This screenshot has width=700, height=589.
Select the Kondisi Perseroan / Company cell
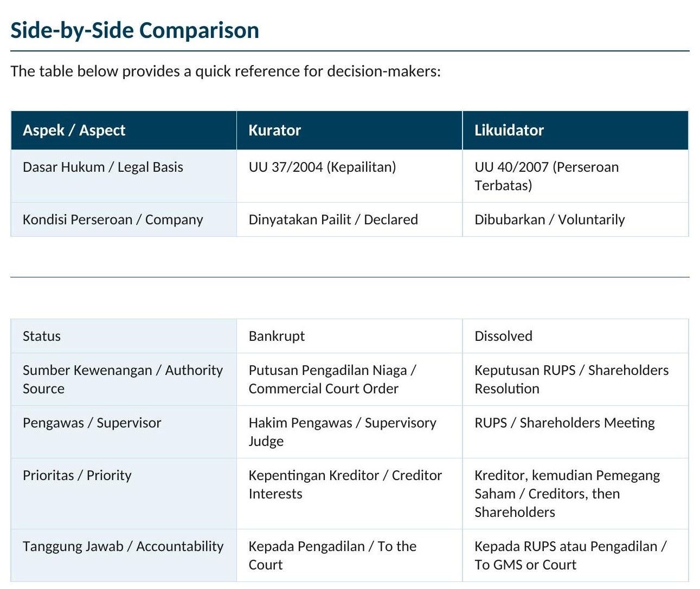click(x=113, y=220)
